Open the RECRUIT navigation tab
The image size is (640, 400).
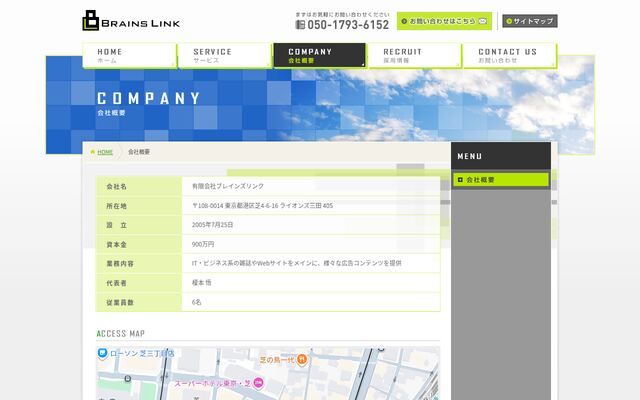(x=414, y=56)
